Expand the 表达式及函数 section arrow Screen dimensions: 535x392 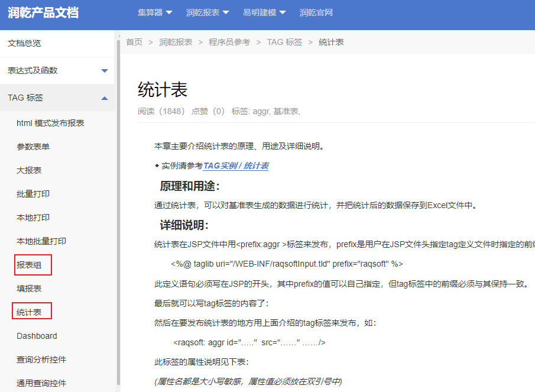(x=105, y=71)
